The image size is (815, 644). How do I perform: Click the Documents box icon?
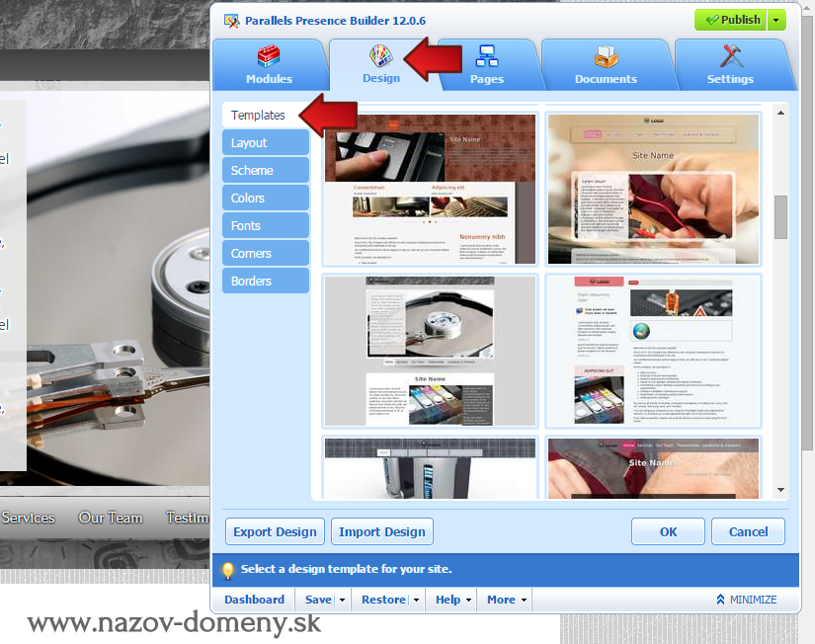[x=606, y=56]
